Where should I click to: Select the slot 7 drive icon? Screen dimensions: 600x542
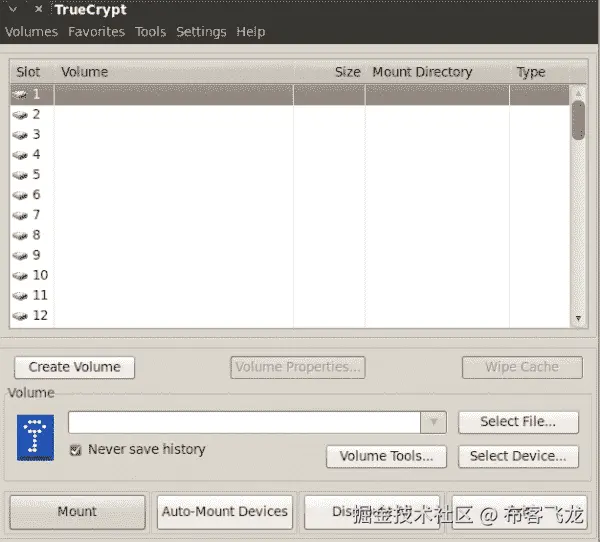click(20, 215)
